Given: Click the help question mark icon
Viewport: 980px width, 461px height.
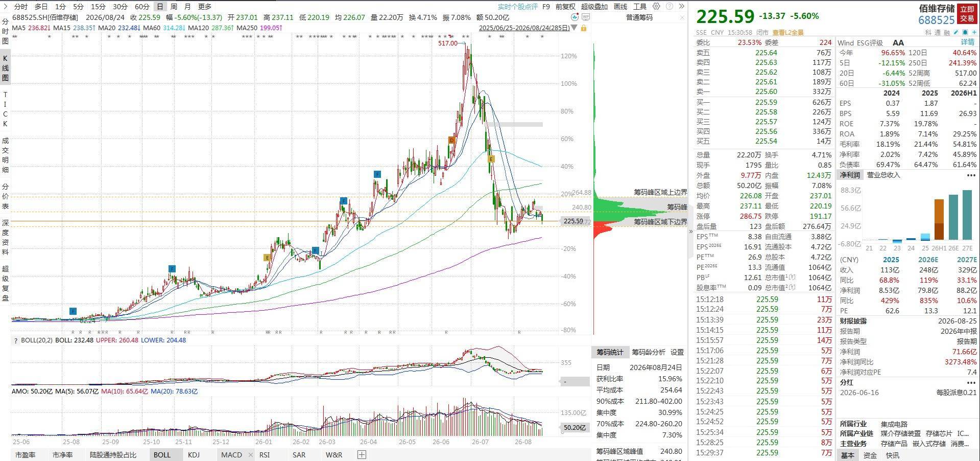Looking at the screenshot, I should click(669, 6).
